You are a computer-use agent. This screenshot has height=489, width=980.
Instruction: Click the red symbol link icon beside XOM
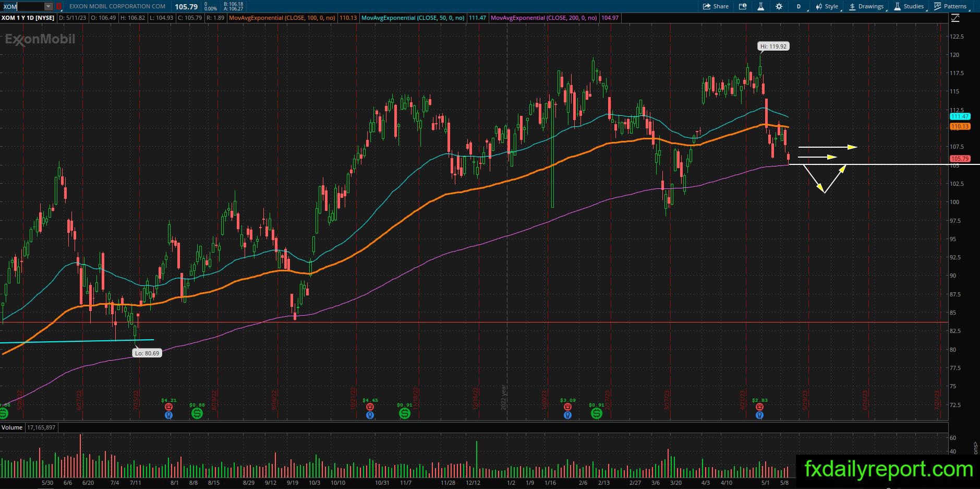pyautogui.click(x=59, y=7)
